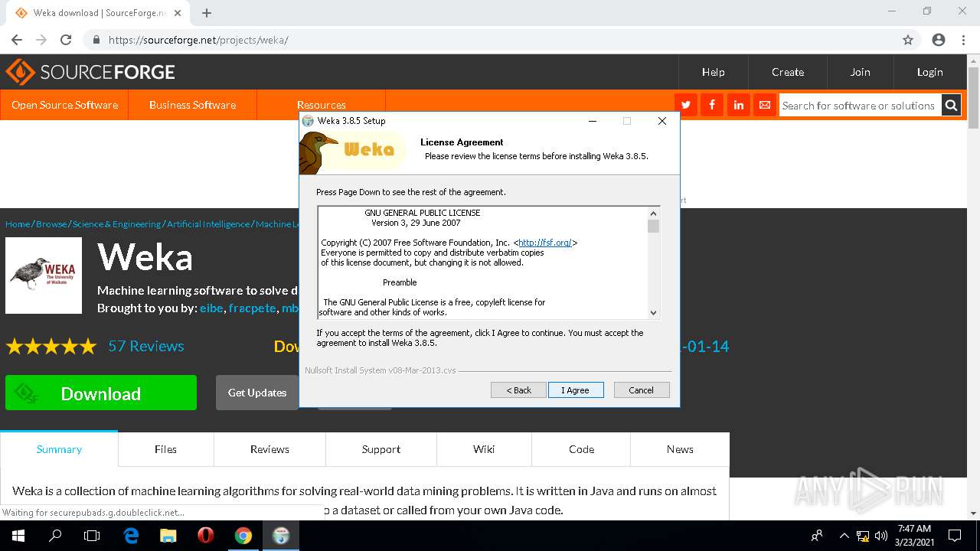Viewport: 980px width, 551px height.
Task: Open the fracpete author link
Action: (252, 308)
